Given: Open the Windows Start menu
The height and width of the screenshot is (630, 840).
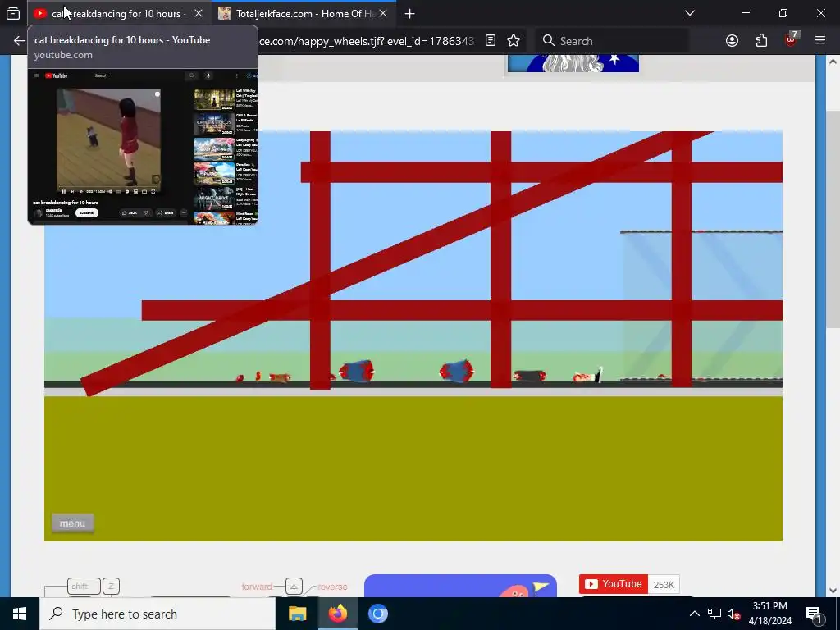Looking at the screenshot, I should [x=20, y=614].
